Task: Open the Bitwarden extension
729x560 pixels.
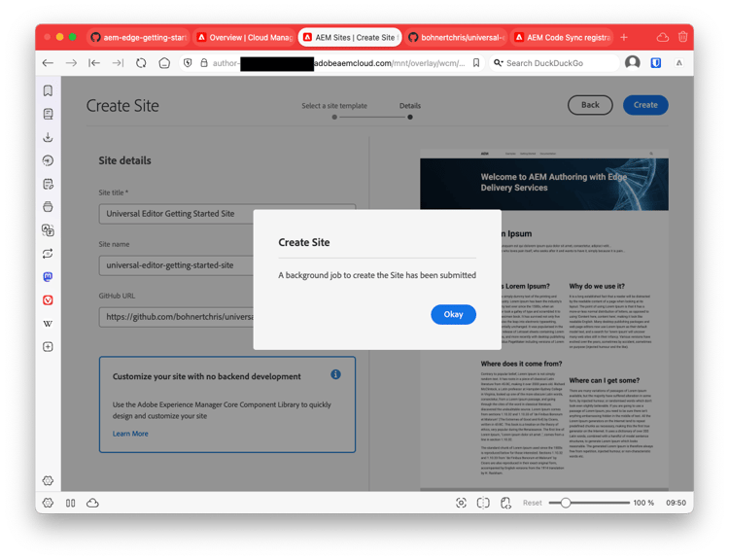Action: pyautogui.click(x=655, y=63)
